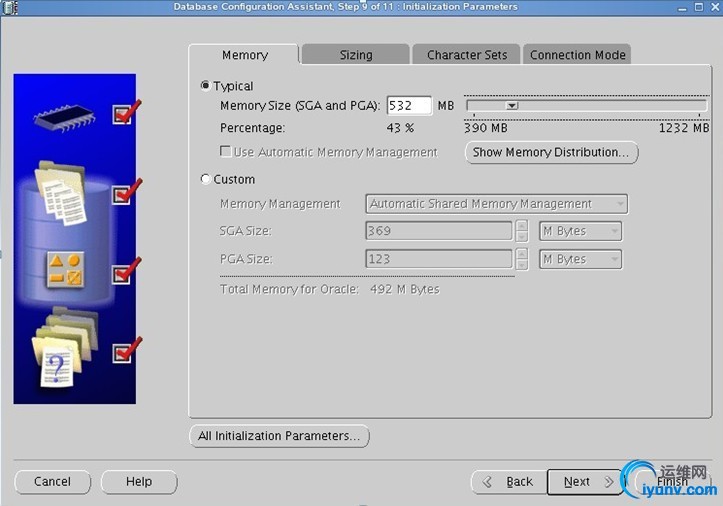Increase SGA Size with up stepper
723x506 pixels.
coord(522,226)
